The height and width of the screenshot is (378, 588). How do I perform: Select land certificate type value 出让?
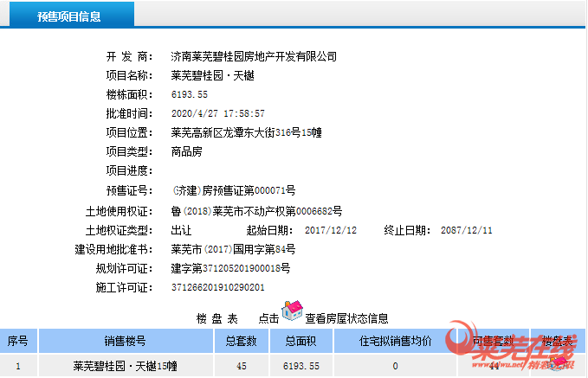pos(181,230)
